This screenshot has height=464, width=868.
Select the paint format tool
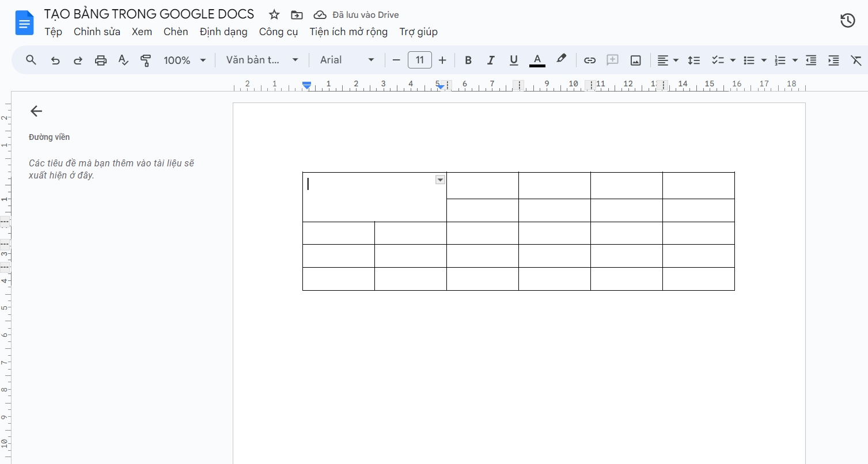(x=146, y=60)
